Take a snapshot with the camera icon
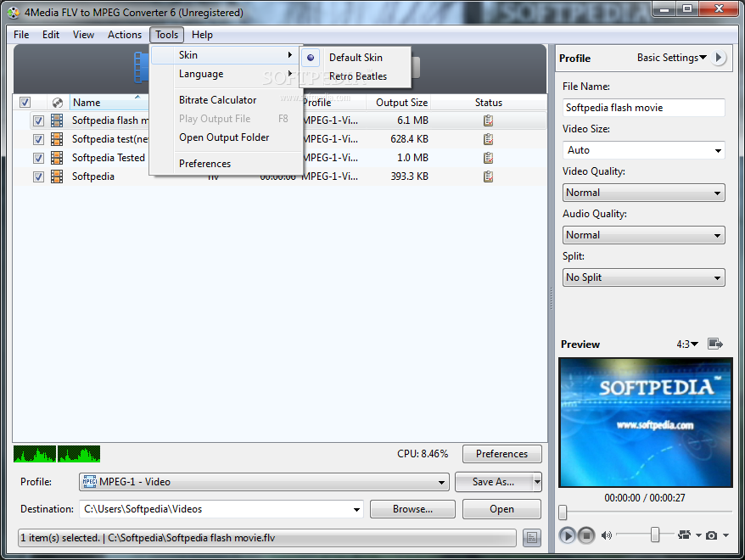 [711, 535]
